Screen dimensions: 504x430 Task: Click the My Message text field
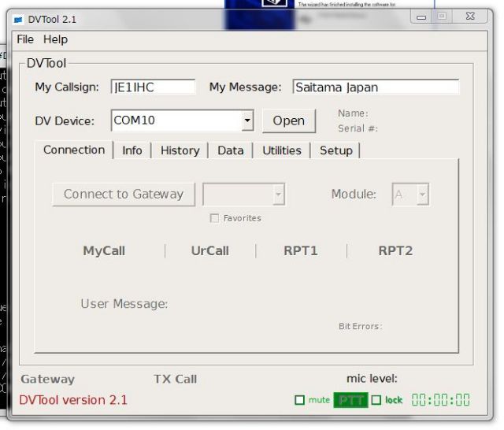375,87
